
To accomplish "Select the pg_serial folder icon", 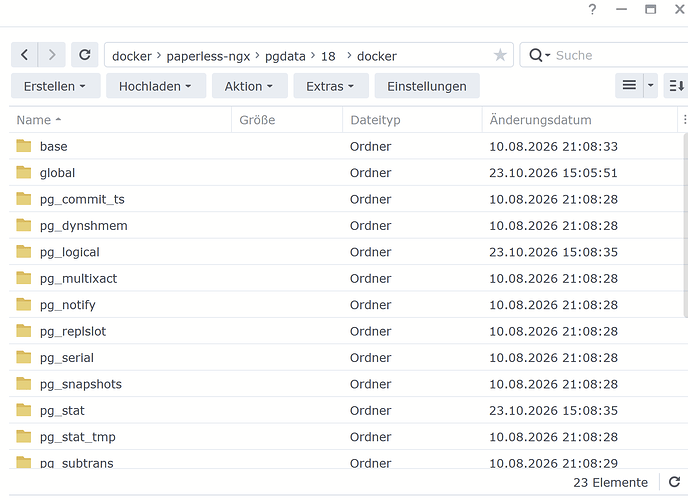I will (24, 357).
